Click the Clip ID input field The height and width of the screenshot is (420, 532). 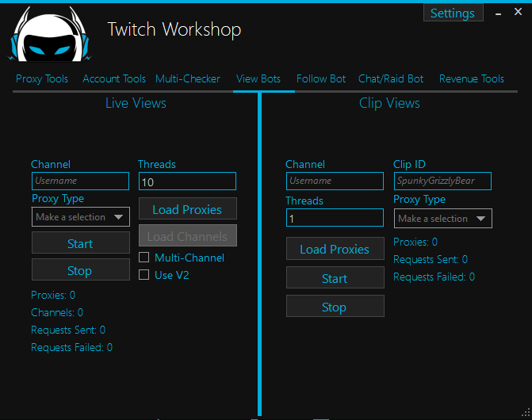(x=442, y=181)
